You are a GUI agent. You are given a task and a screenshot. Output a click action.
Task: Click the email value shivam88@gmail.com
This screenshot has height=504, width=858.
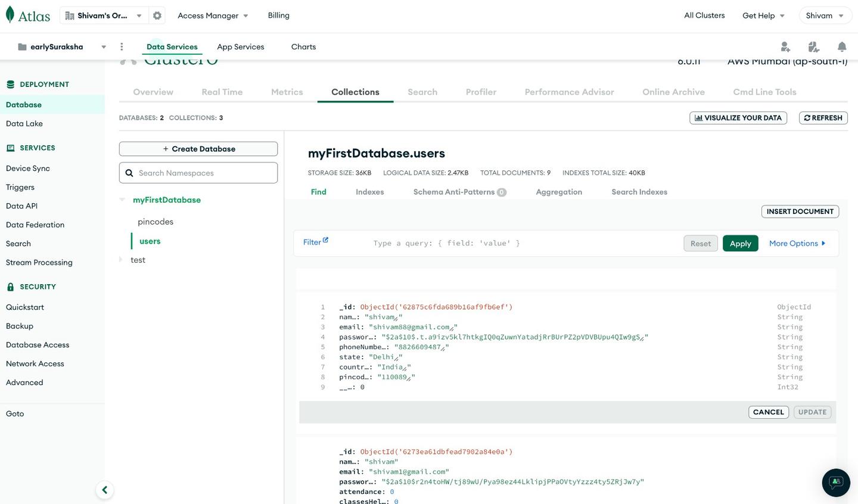point(411,327)
